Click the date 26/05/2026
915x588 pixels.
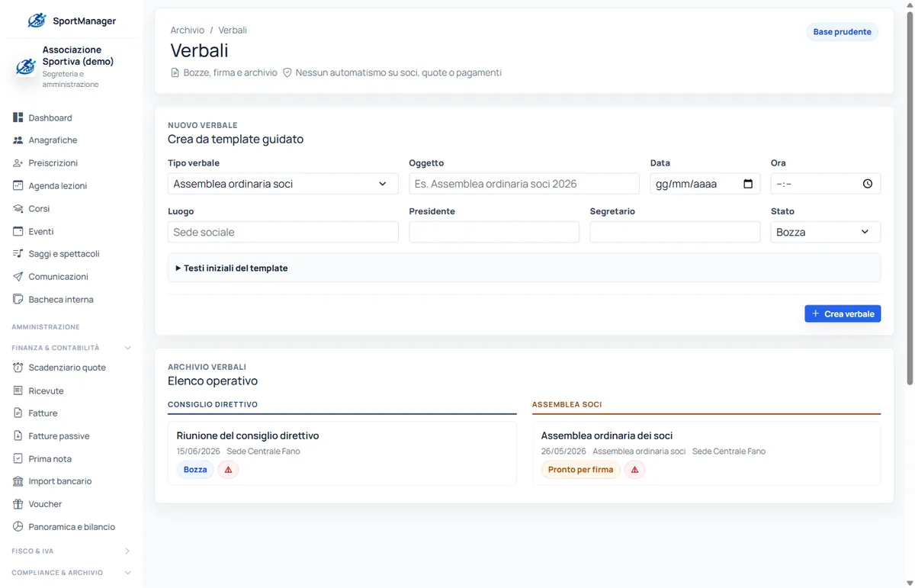563,451
